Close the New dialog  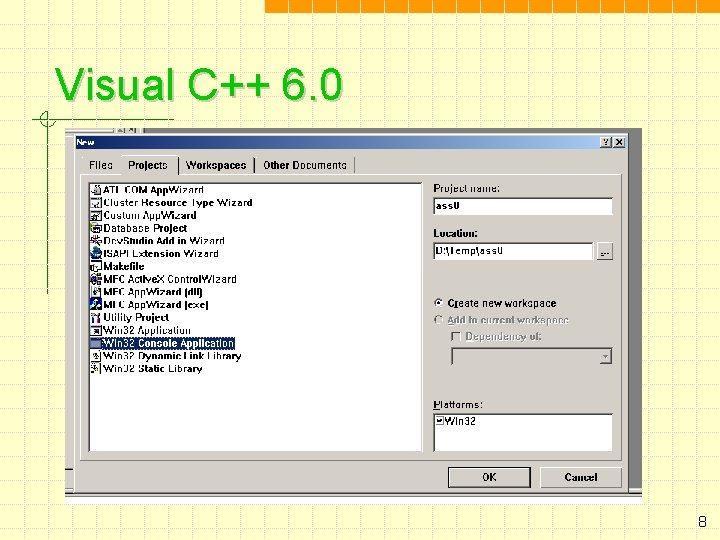[x=619, y=142]
